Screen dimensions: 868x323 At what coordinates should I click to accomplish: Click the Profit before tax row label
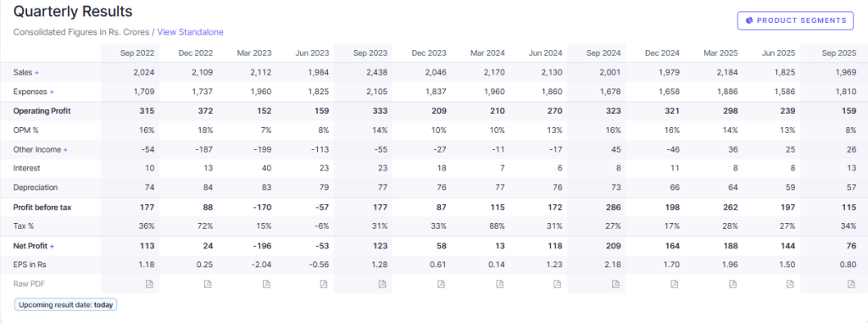(42, 207)
